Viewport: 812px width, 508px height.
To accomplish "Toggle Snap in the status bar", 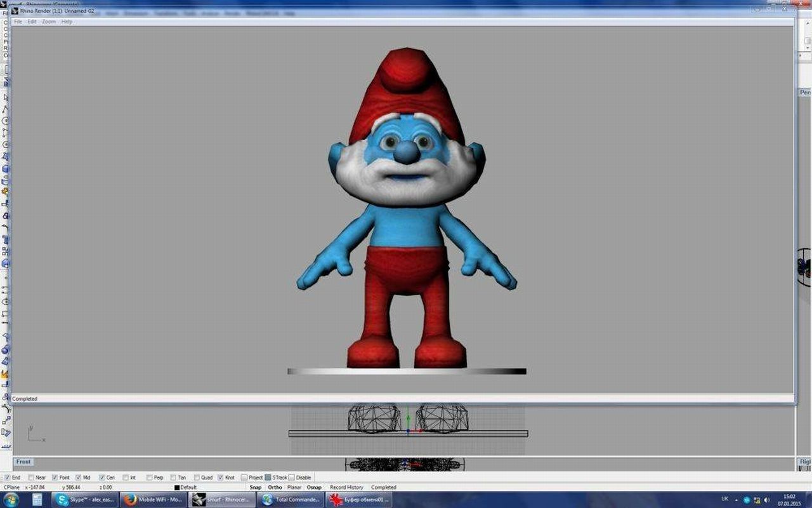I will (x=255, y=488).
